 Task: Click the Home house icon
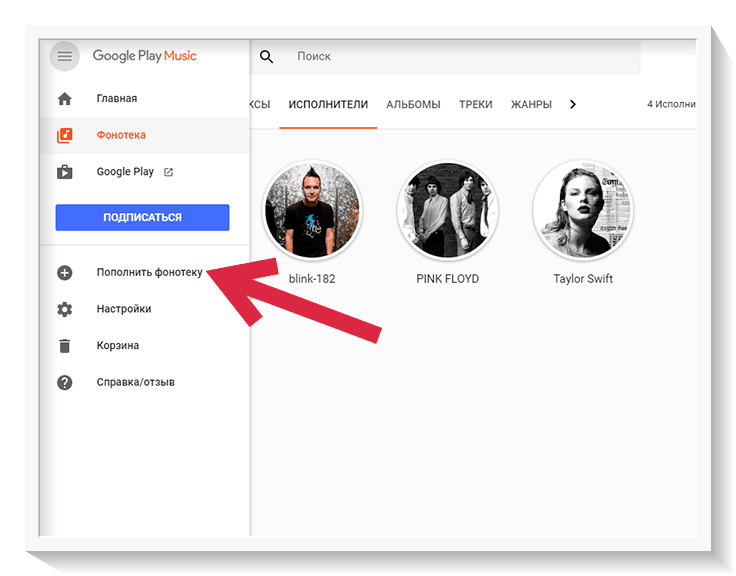(x=65, y=99)
